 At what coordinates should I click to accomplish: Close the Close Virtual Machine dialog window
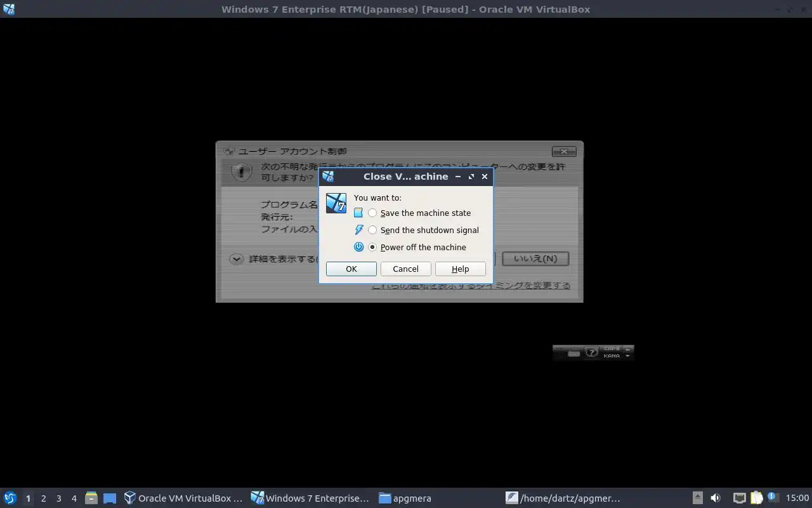point(485,177)
